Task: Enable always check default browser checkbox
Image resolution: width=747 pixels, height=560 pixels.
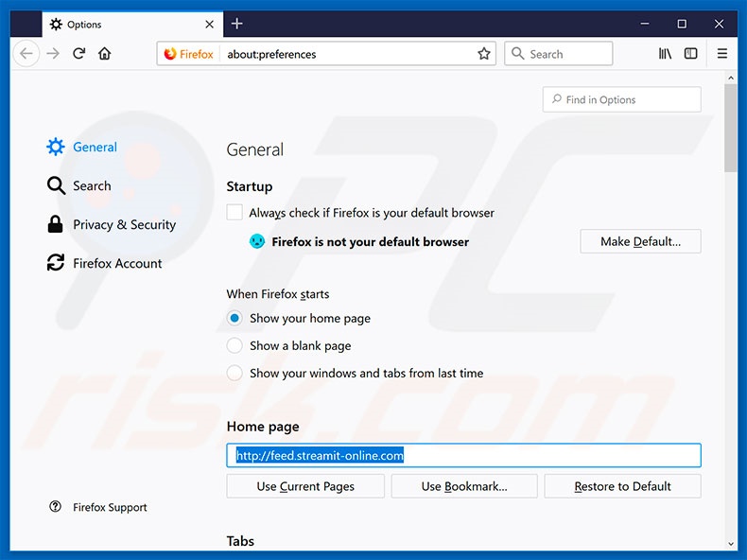Action: [235, 213]
